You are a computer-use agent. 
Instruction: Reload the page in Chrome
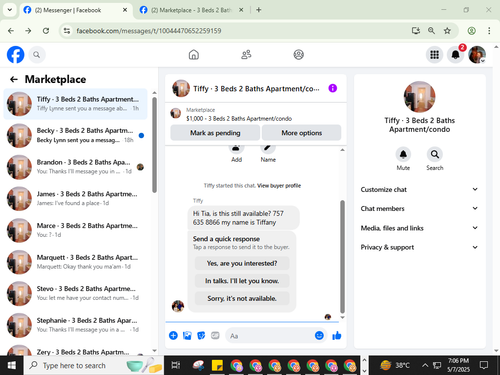(46, 31)
